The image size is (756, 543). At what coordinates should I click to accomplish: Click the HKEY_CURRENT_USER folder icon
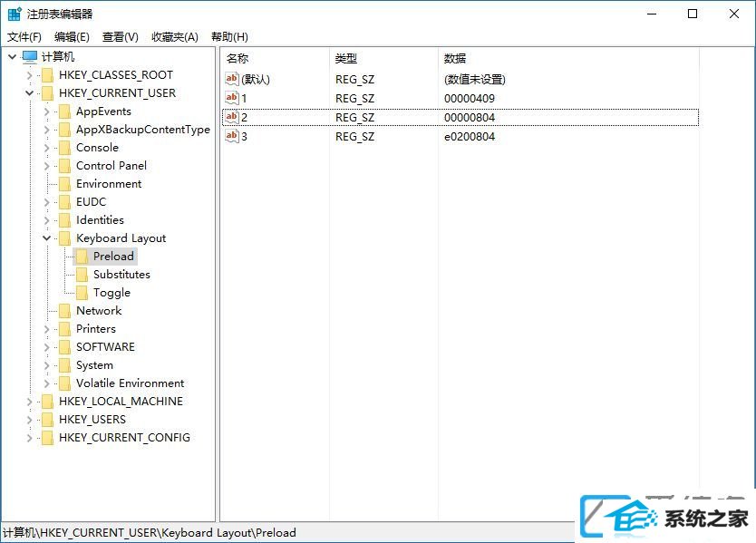[x=47, y=93]
